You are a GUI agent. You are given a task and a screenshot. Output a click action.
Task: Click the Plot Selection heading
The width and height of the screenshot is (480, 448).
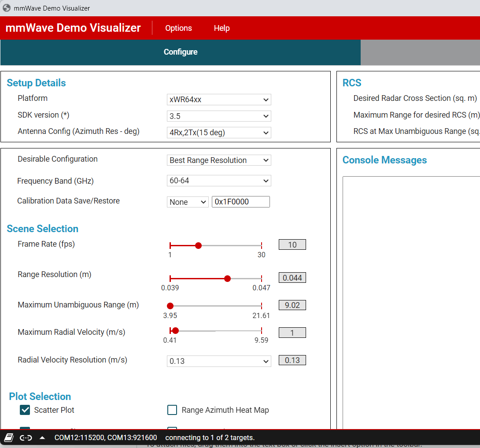[x=40, y=396]
